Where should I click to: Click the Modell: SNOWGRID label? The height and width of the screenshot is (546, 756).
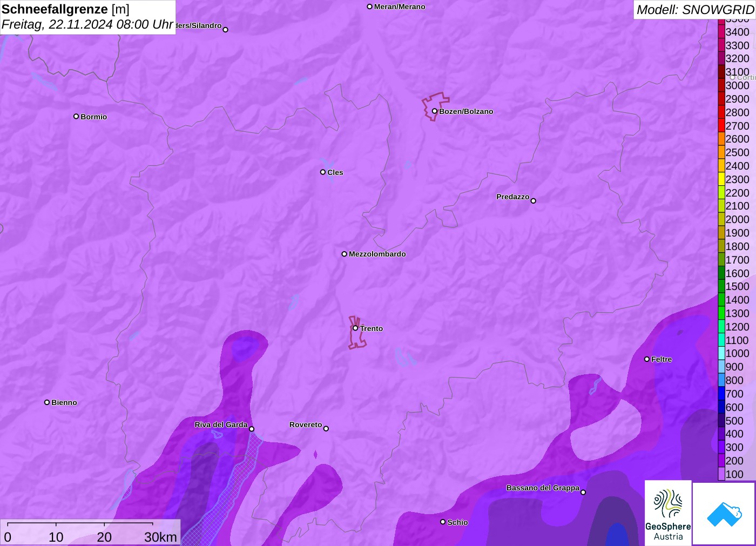click(695, 10)
